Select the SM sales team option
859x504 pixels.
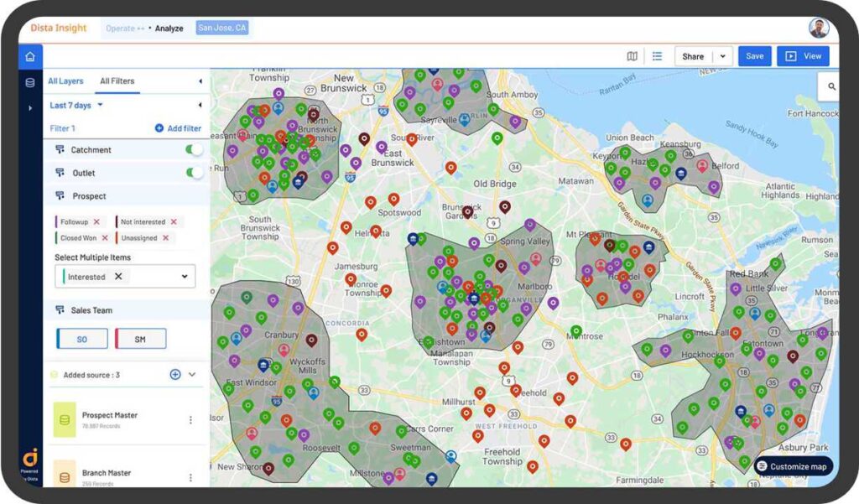point(140,338)
